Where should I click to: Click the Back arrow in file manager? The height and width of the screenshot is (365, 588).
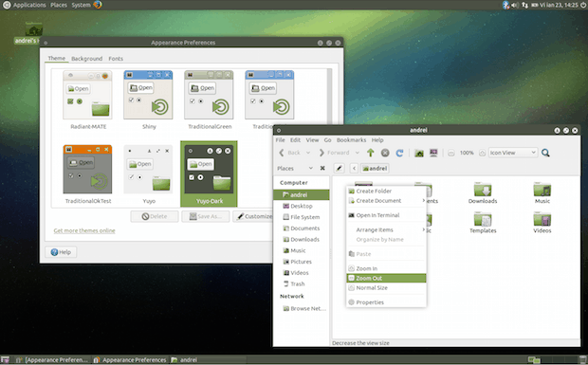click(x=282, y=153)
